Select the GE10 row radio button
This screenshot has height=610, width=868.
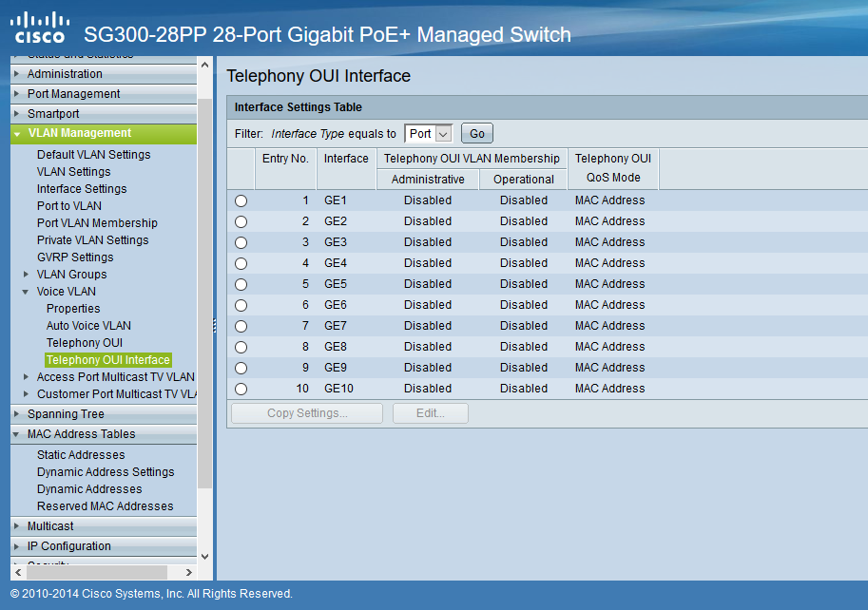coord(241,390)
